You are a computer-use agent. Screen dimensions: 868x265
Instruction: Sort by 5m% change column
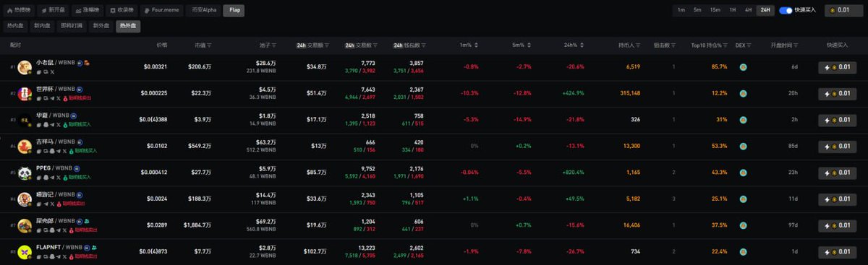pyautogui.click(x=522, y=45)
